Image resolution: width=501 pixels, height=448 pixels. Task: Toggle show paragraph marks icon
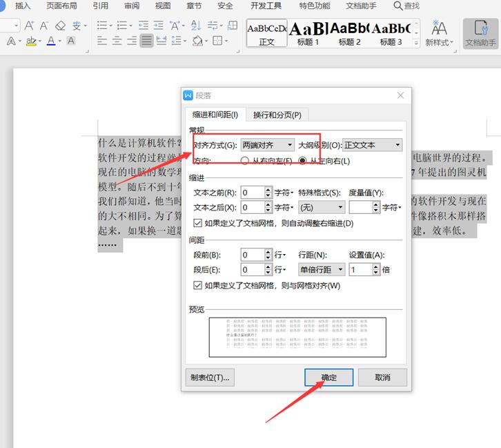click(212, 26)
